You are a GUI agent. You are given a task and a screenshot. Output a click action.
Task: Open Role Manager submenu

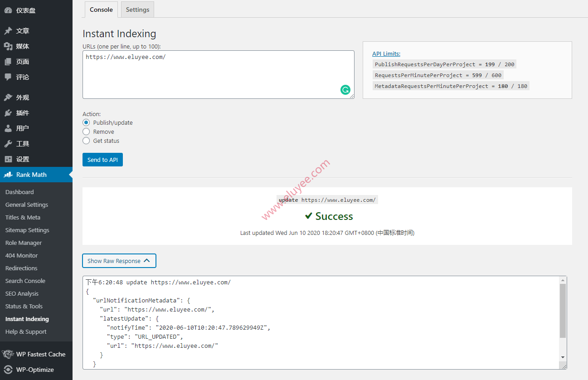click(x=24, y=243)
